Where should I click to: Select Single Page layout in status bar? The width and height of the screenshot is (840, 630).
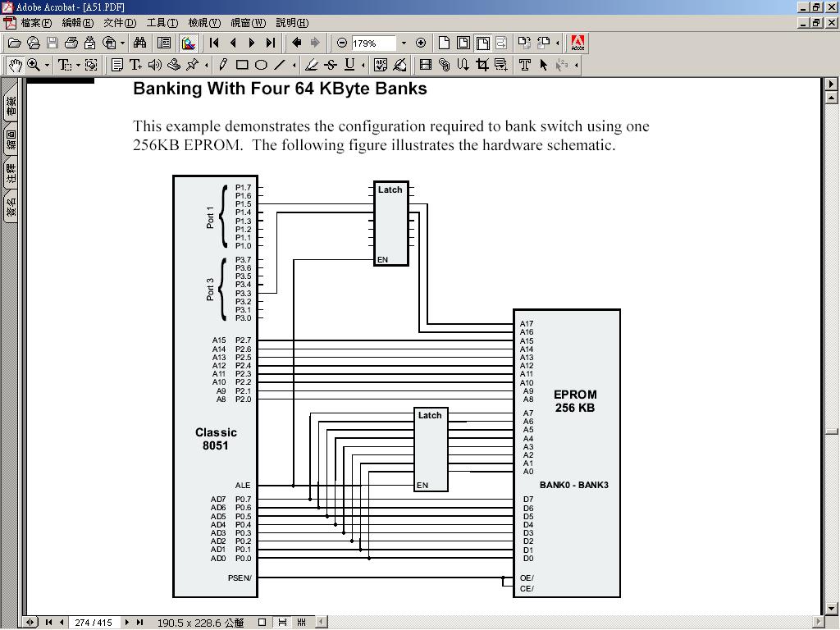[x=262, y=623]
